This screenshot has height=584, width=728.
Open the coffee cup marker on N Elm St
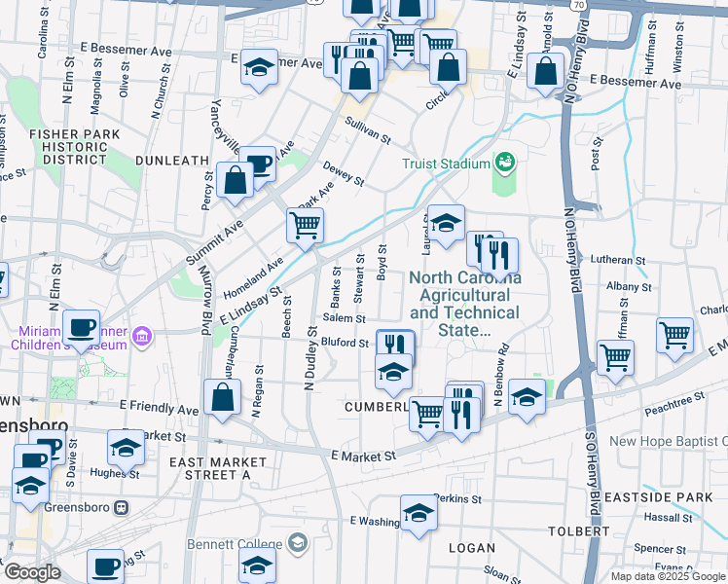pos(81,330)
